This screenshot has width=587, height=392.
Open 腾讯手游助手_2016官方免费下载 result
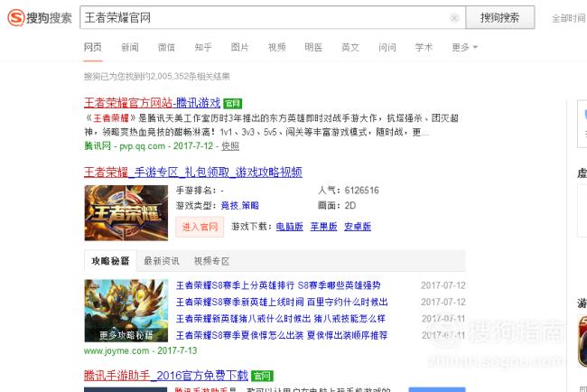pos(166,375)
